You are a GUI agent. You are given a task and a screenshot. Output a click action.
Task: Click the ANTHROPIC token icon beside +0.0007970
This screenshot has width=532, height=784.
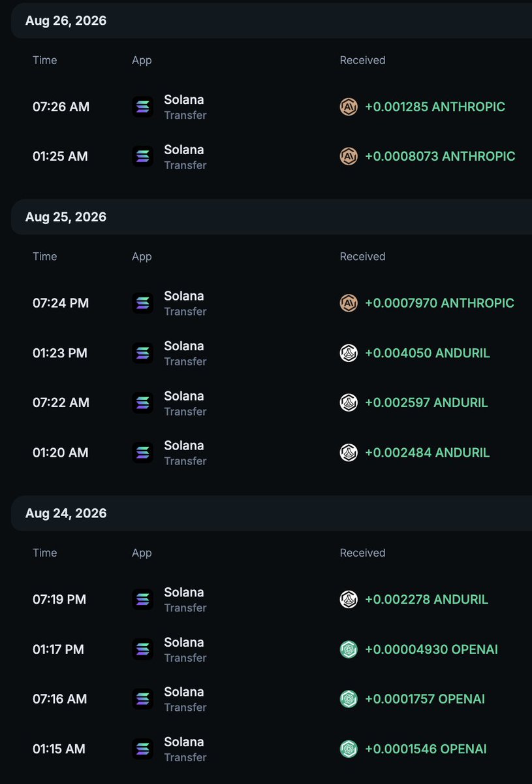point(349,303)
